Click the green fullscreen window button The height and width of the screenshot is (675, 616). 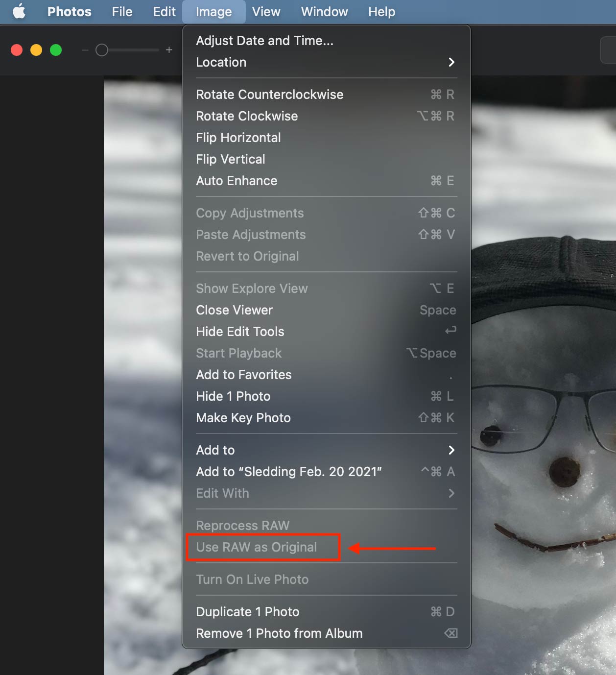56,50
